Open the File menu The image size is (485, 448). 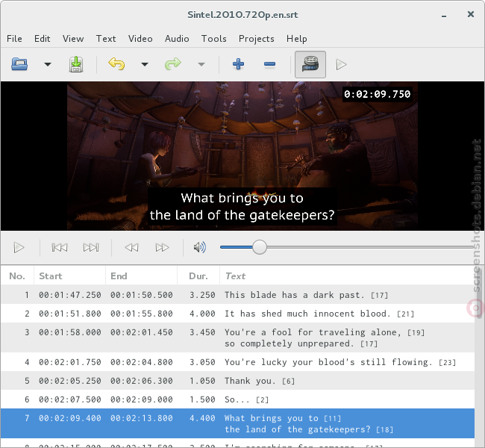pos(14,39)
